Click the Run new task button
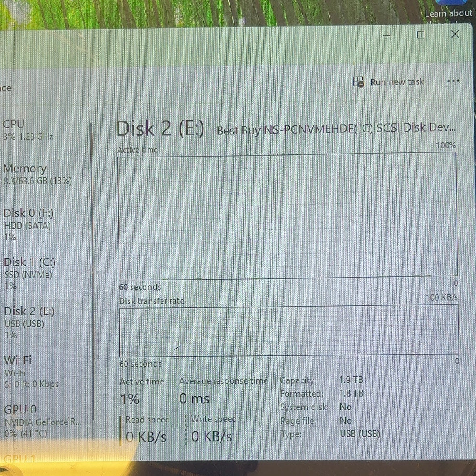Viewport: 476px width, 476px height. (x=388, y=82)
